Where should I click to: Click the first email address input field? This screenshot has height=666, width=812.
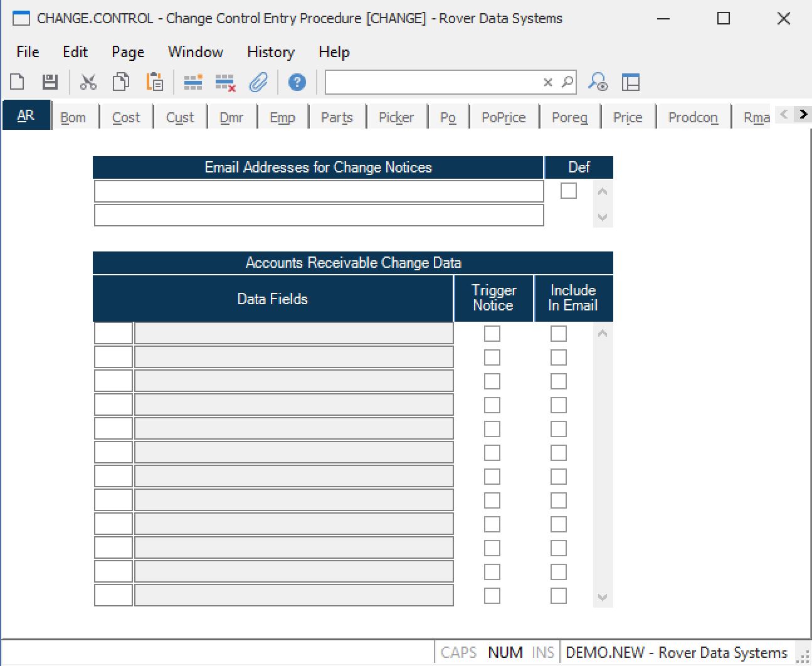319,191
